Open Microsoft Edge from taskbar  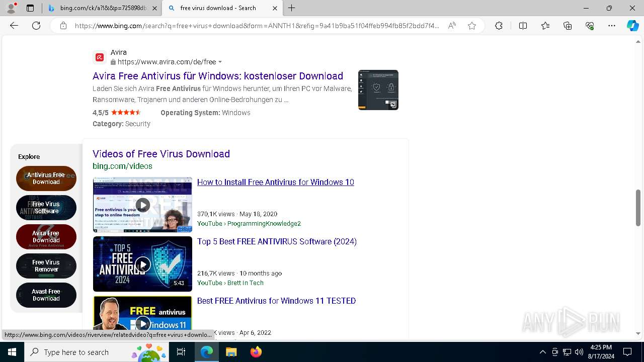[x=207, y=352]
